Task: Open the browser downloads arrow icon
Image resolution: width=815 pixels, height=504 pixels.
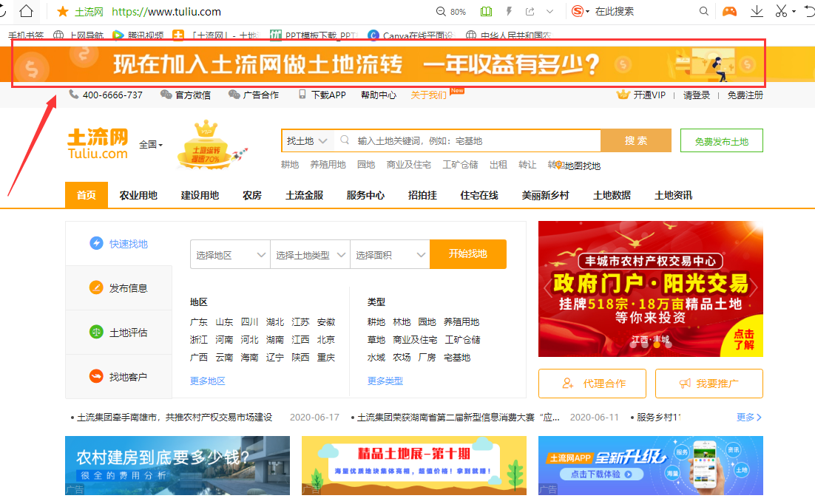Action: coord(757,11)
